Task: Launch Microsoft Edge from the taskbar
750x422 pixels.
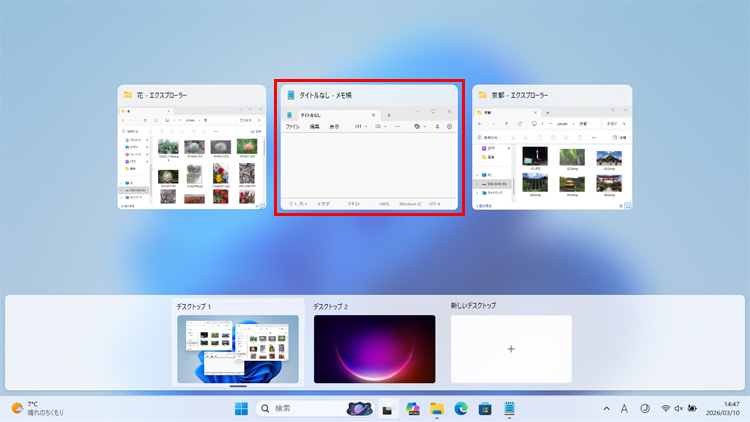Action: pos(462,408)
